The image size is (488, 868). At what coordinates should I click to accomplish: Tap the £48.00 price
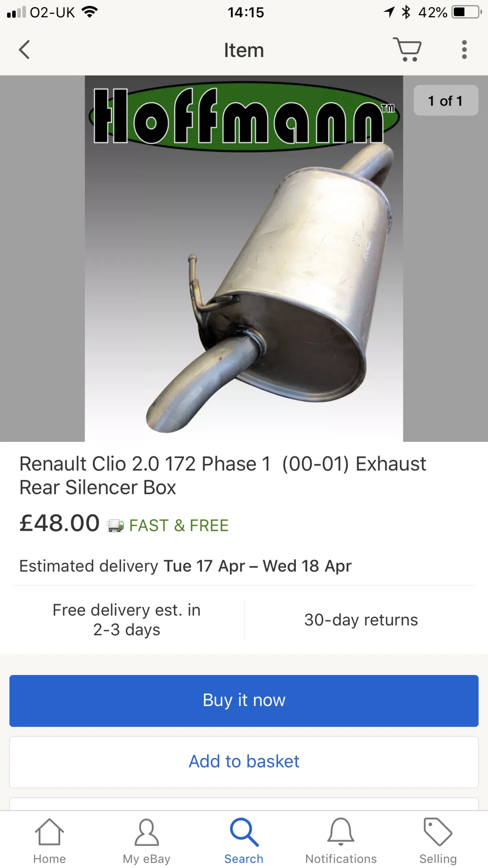(59, 523)
